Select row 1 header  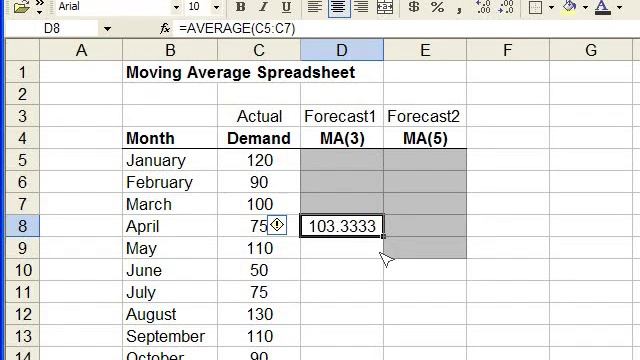[x=22, y=72]
